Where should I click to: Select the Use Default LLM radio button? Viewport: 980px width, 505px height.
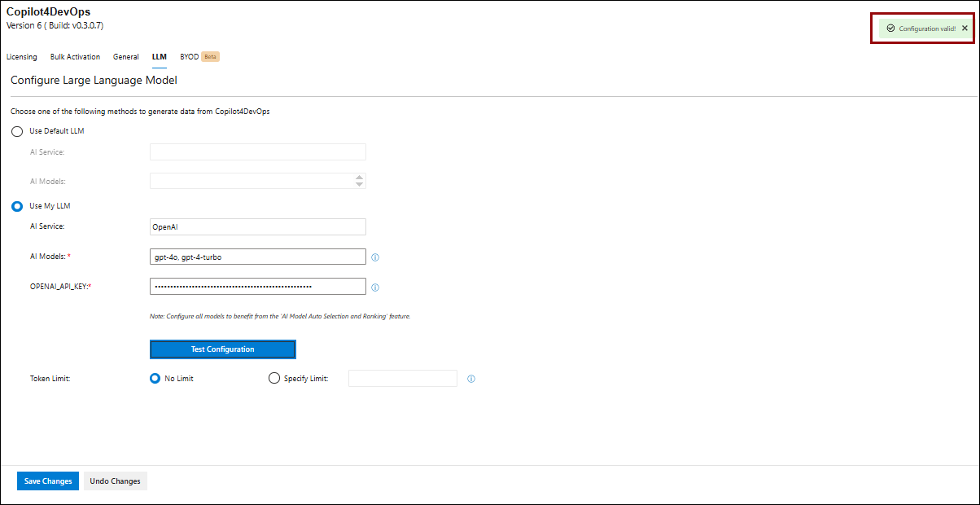pos(17,131)
